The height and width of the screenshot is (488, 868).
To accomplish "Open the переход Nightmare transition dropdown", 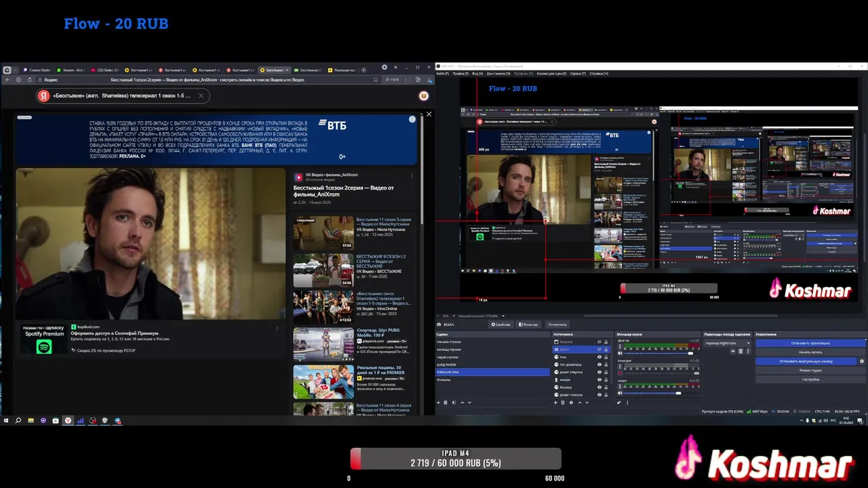I will (x=727, y=343).
